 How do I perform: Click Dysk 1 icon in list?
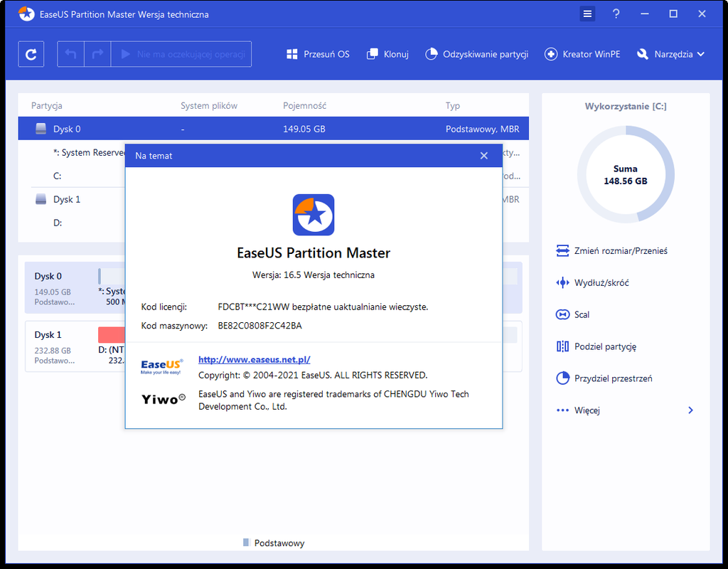click(x=41, y=199)
